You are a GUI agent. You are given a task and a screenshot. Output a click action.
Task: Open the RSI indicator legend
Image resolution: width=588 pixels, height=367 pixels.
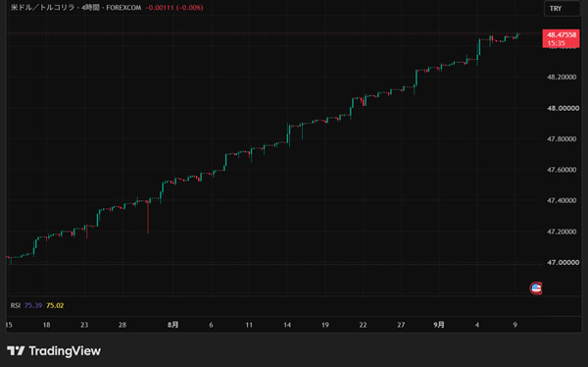pos(16,305)
